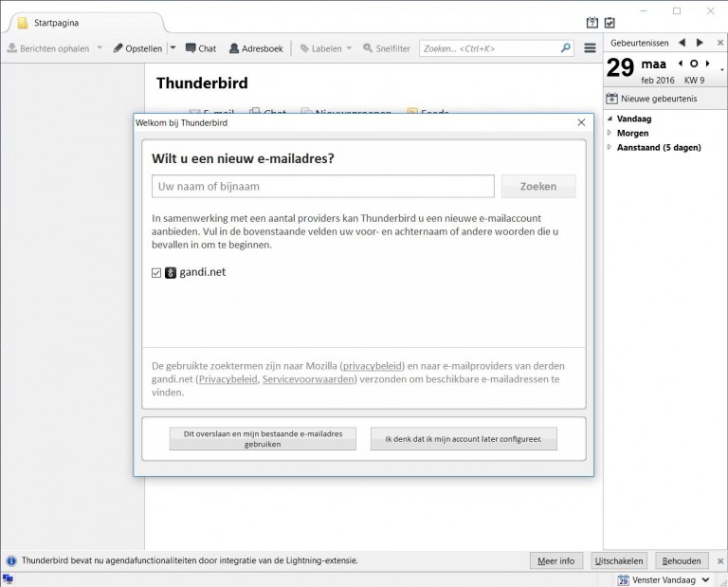Jump to today using circle icon

pyautogui.click(x=694, y=64)
